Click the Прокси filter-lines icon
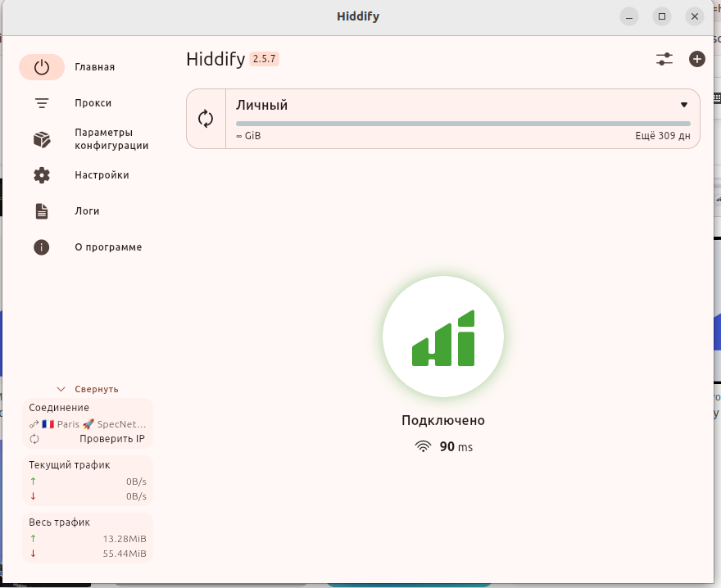 (42, 103)
